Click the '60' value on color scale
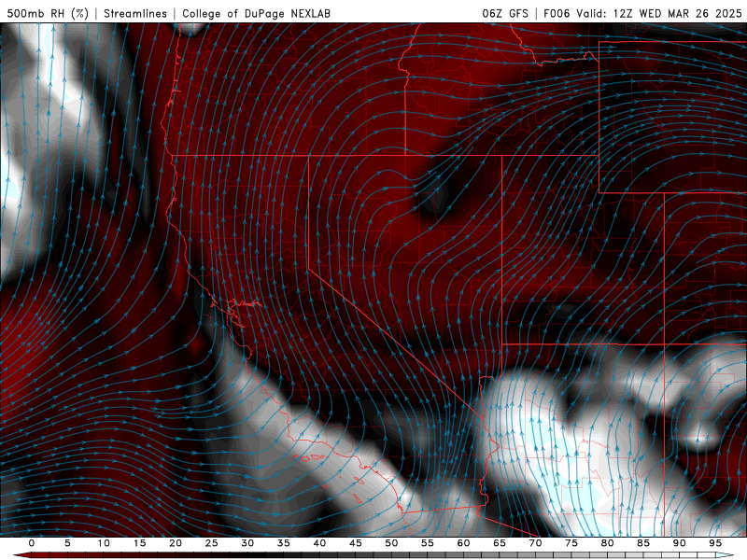This screenshot has height=560, width=747. click(463, 543)
